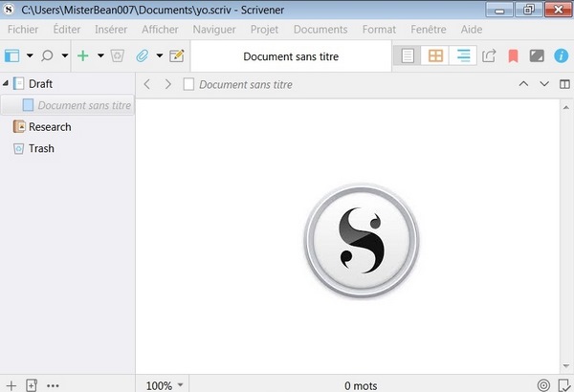The height and width of the screenshot is (392, 574).
Task: Go forward in editor history
Action: (168, 84)
